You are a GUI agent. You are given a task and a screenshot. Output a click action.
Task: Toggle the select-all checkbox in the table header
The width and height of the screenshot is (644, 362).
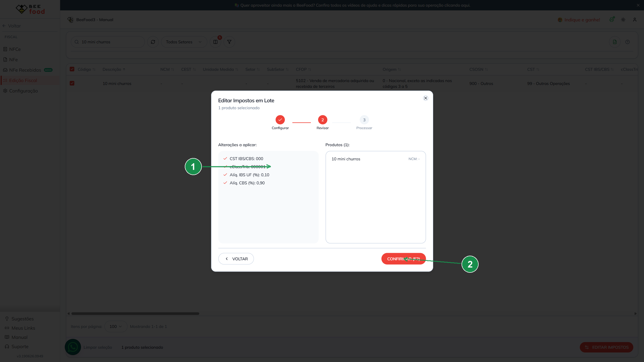pyautogui.click(x=72, y=69)
